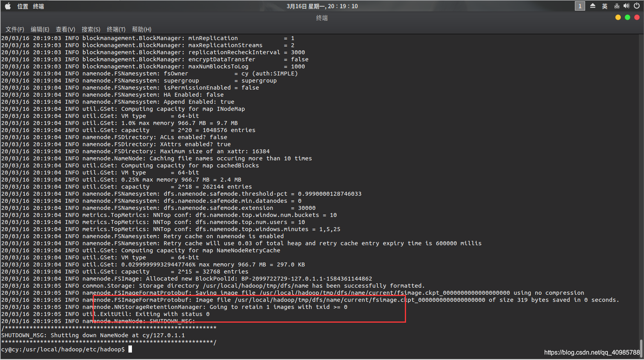Click the yellow minimize window button
Image resolution: width=644 pixels, height=360 pixels.
[x=618, y=17]
